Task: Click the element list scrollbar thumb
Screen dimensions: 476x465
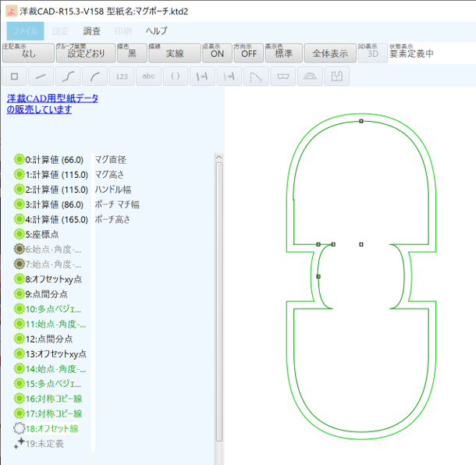Action: click(x=219, y=302)
